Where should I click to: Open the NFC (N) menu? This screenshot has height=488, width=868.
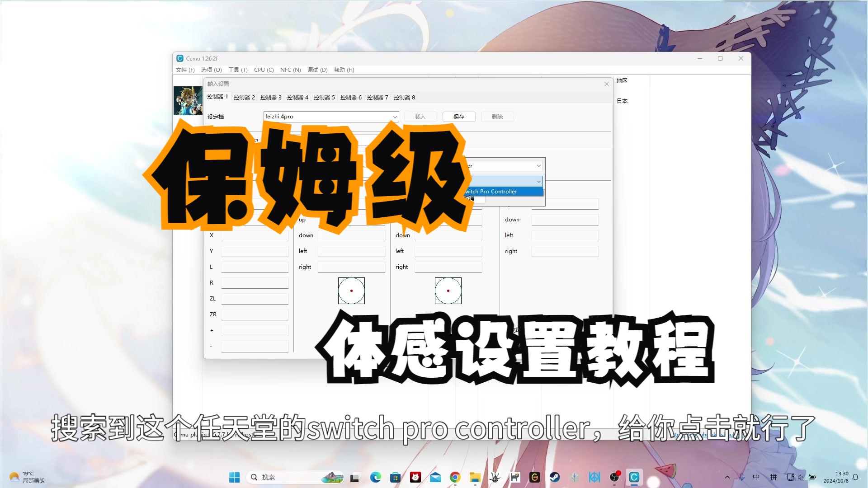point(290,70)
